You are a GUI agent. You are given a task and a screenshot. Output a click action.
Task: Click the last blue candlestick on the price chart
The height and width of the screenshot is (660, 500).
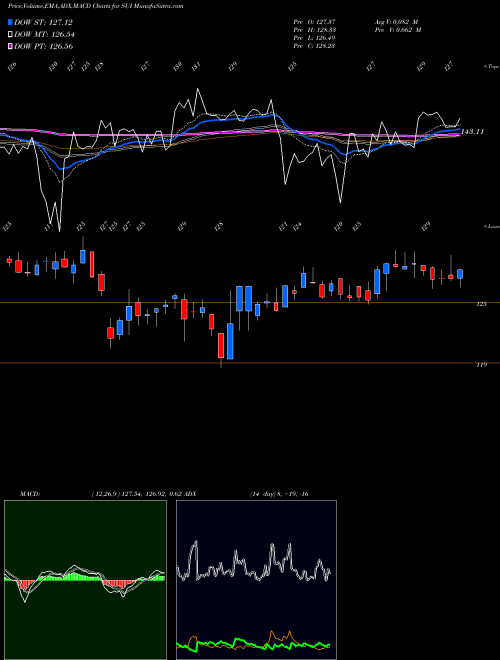[x=460, y=274]
